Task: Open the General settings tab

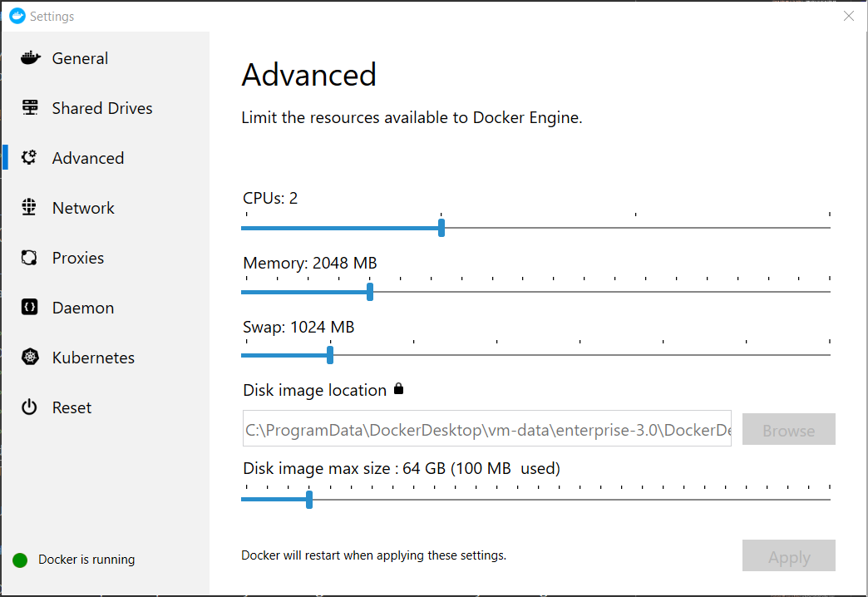Action: pos(80,58)
